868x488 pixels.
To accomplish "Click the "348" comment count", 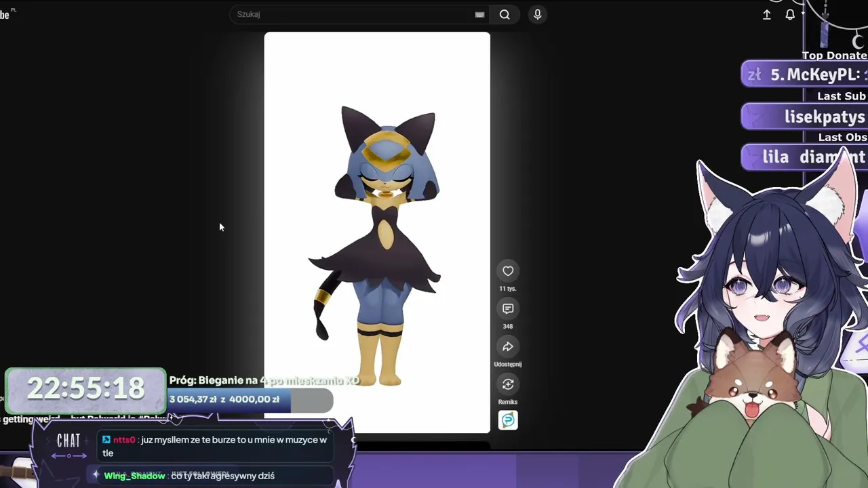I will [508, 326].
